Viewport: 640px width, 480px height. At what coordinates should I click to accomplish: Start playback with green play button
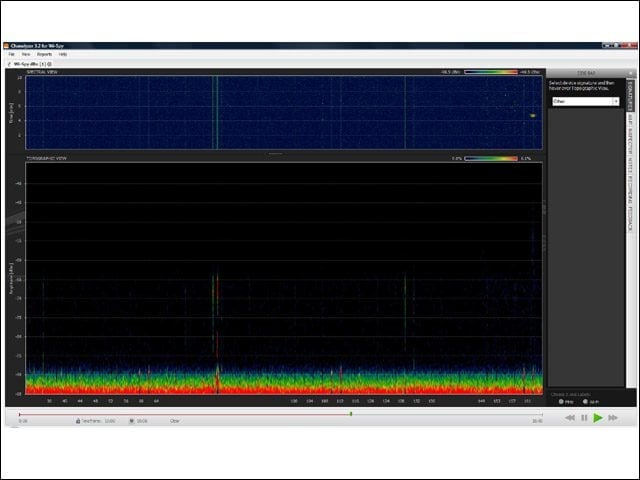[598, 418]
